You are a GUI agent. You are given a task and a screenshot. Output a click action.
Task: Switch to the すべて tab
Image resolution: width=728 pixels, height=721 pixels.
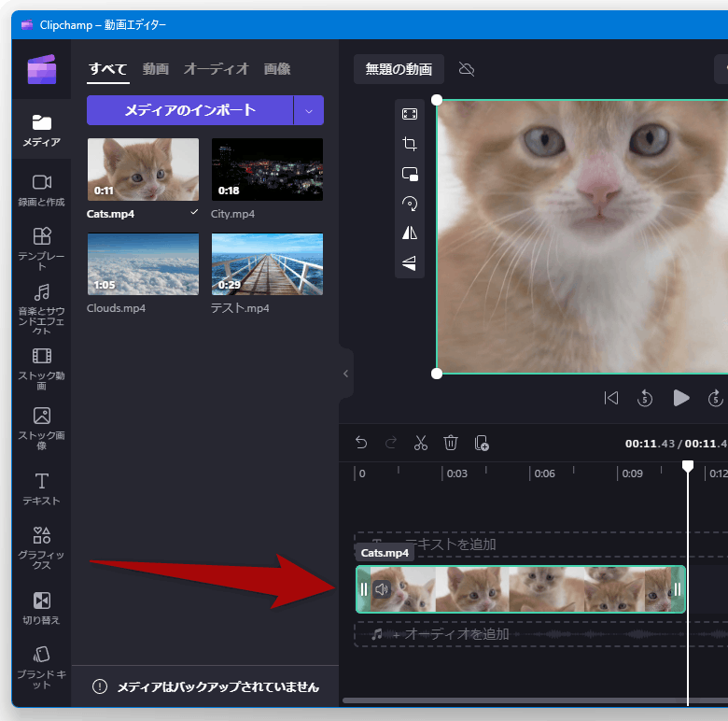(107, 69)
